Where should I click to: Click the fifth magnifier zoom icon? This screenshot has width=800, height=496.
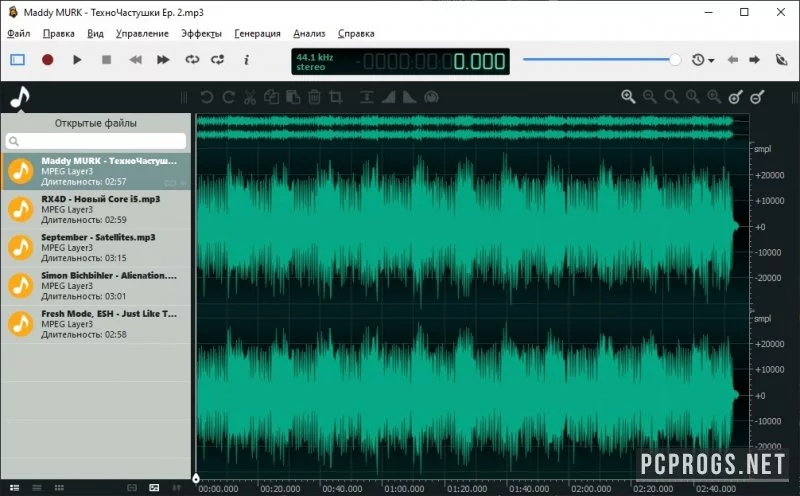(x=714, y=97)
